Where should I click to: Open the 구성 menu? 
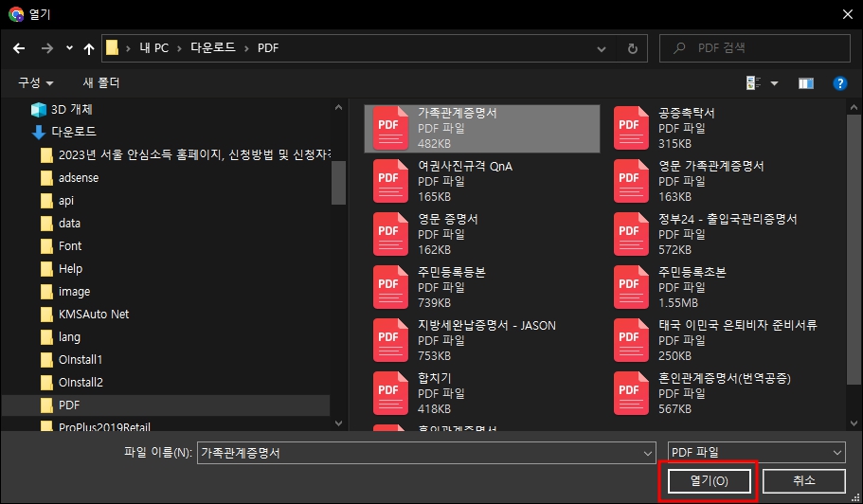click(x=35, y=82)
